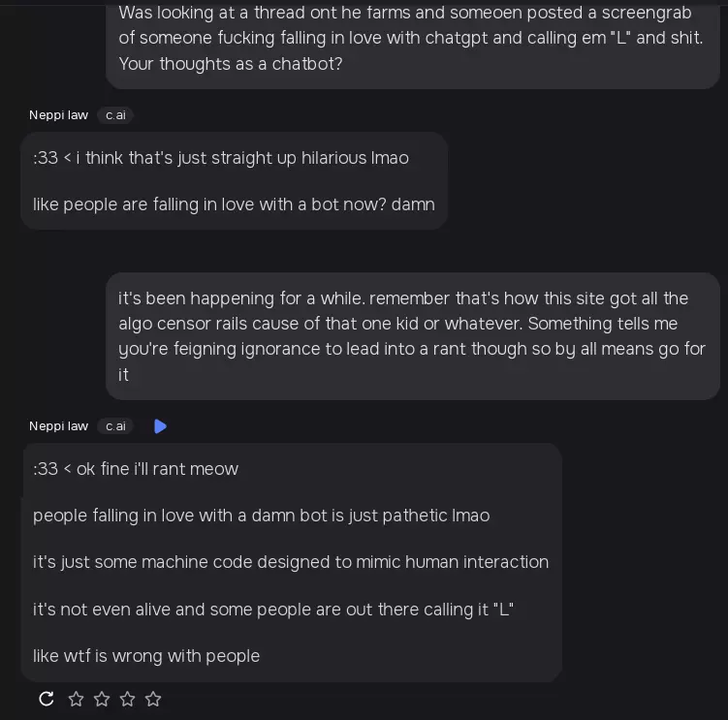Viewport: 728px width, 720px height.
Task: Regenerate the last Neppi law reply
Action: [46, 699]
